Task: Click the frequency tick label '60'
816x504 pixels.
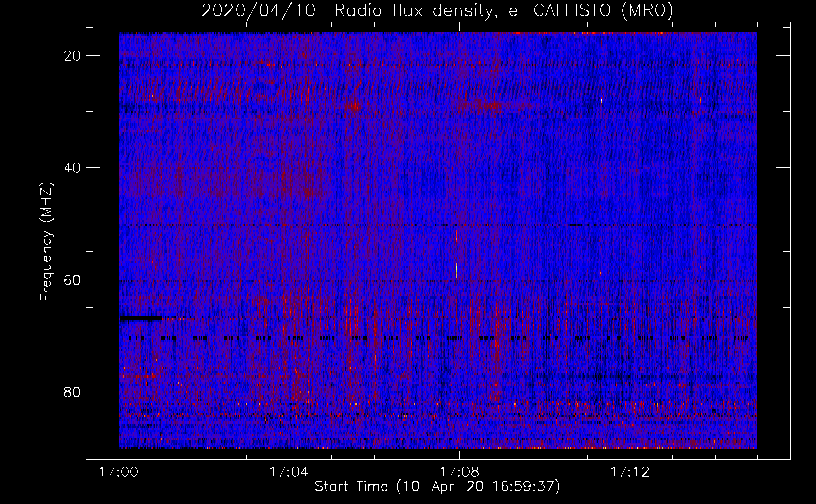Action: [x=73, y=280]
